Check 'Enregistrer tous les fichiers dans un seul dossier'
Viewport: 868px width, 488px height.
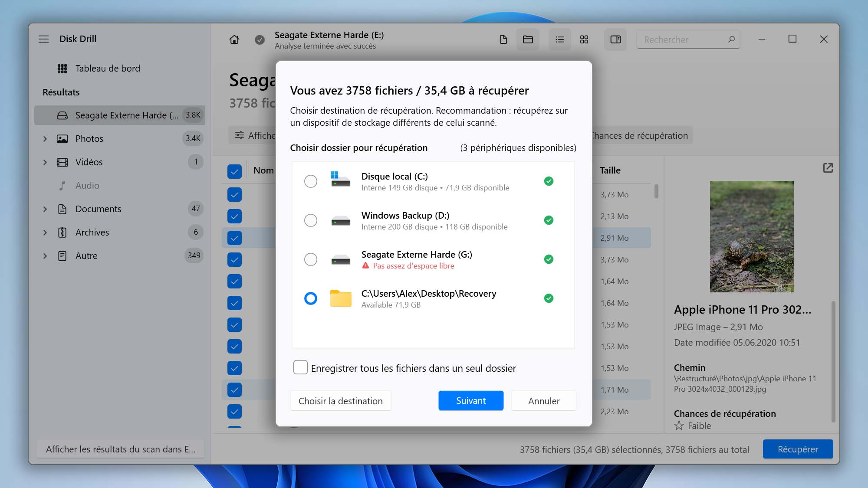(x=300, y=367)
